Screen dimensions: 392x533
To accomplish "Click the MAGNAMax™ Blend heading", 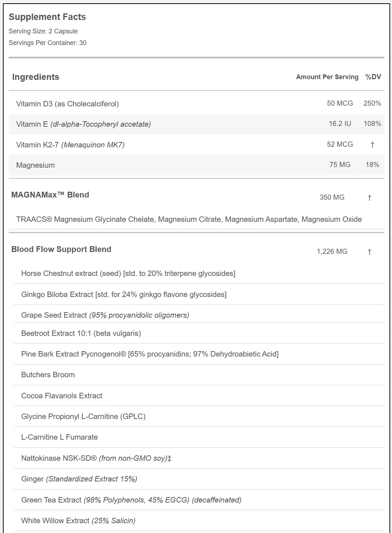I will click(x=50, y=195).
